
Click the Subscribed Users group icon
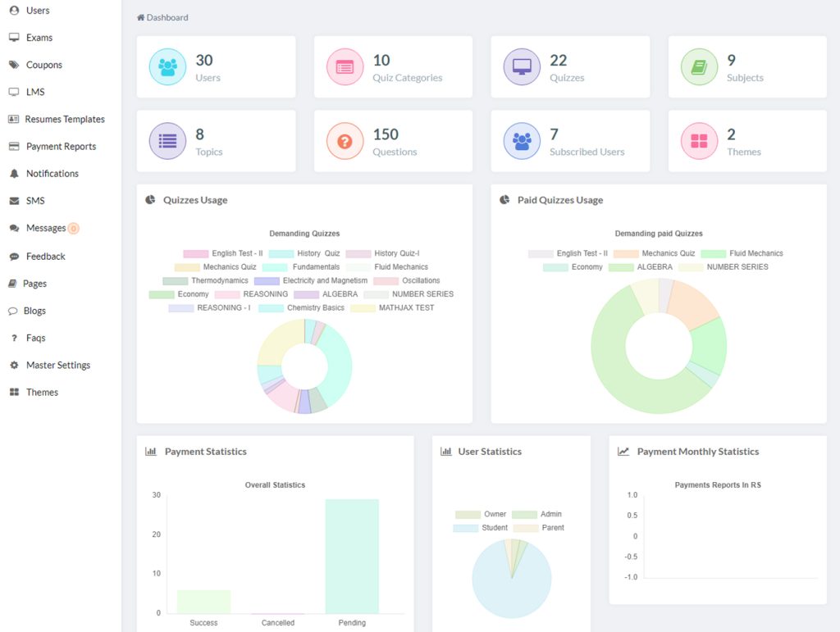522,141
